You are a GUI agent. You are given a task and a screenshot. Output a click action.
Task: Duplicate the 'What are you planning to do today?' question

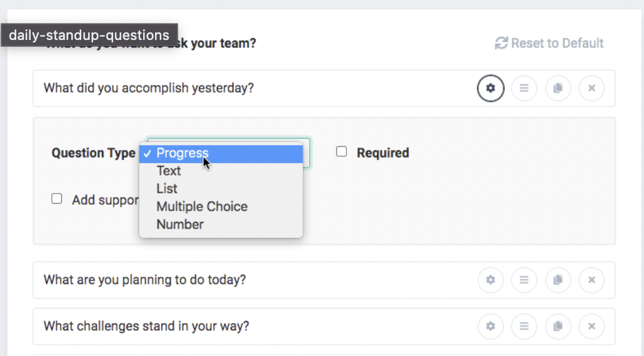click(558, 280)
